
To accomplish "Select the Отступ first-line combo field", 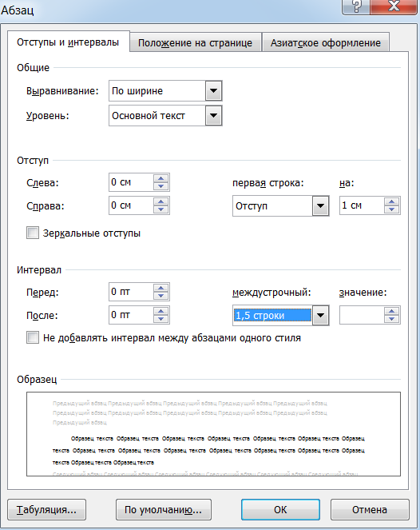I will [x=280, y=205].
